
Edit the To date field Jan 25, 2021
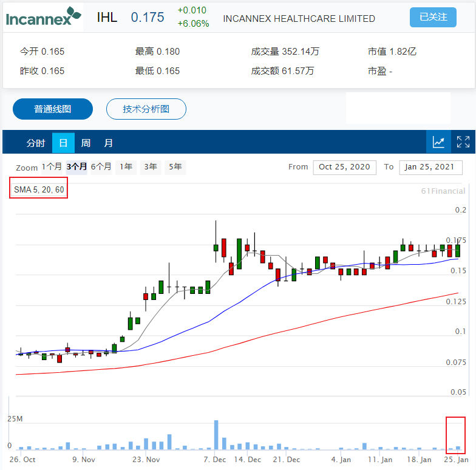[x=431, y=168]
